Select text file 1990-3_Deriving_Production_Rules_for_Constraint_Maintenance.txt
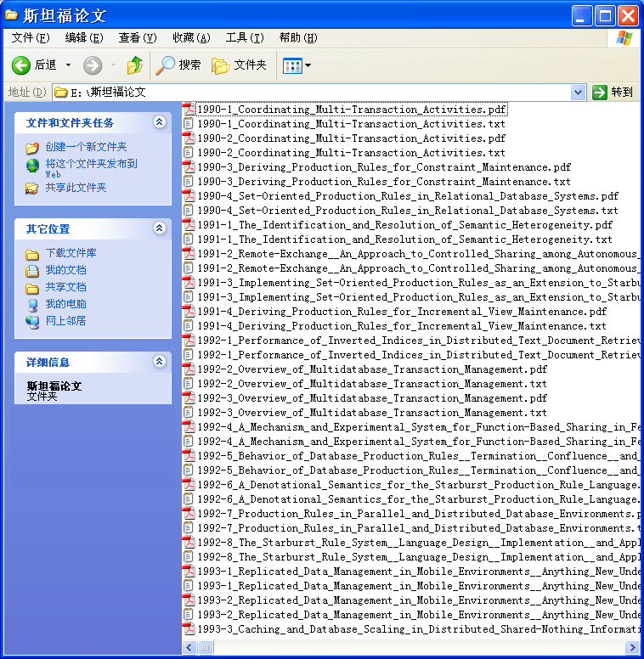Image resolution: width=644 pixels, height=659 pixels. [x=383, y=182]
